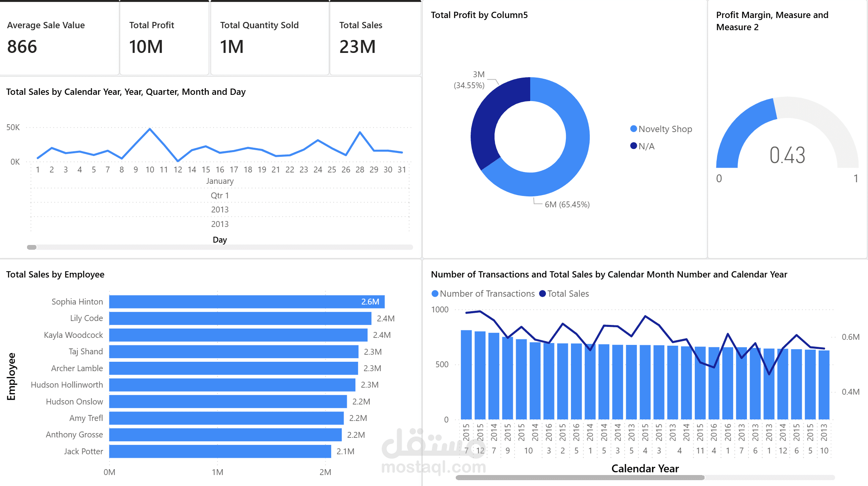Viewport: 868px width, 486px height.
Task: Click the Lily Code bar
Action: click(x=240, y=318)
